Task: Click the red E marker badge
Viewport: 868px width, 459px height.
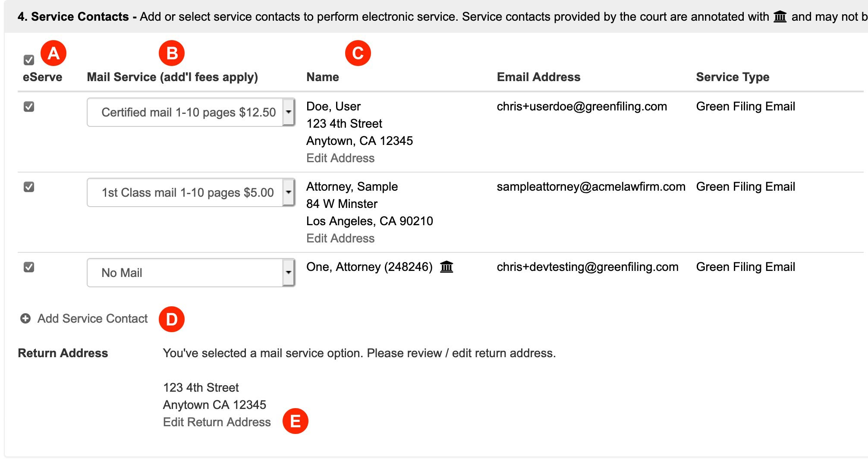Action: tap(296, 421)
